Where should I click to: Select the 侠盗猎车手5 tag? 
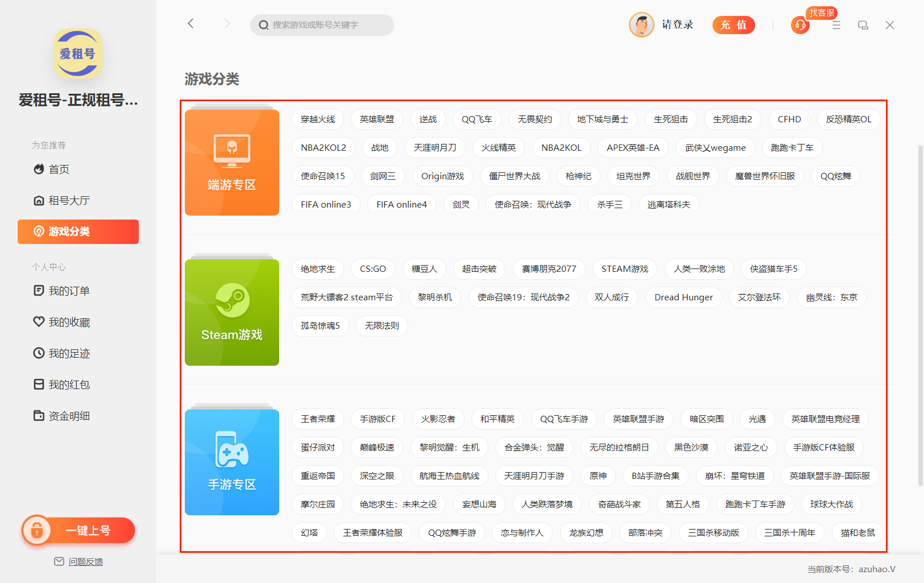pyautogui.click(x=774, y=269)
